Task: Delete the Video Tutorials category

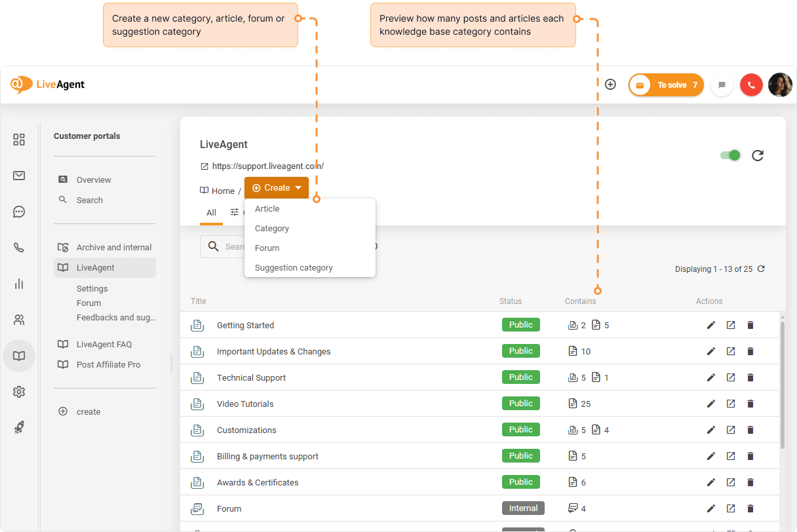Action: pyautogui.click(x=750, y=404)
